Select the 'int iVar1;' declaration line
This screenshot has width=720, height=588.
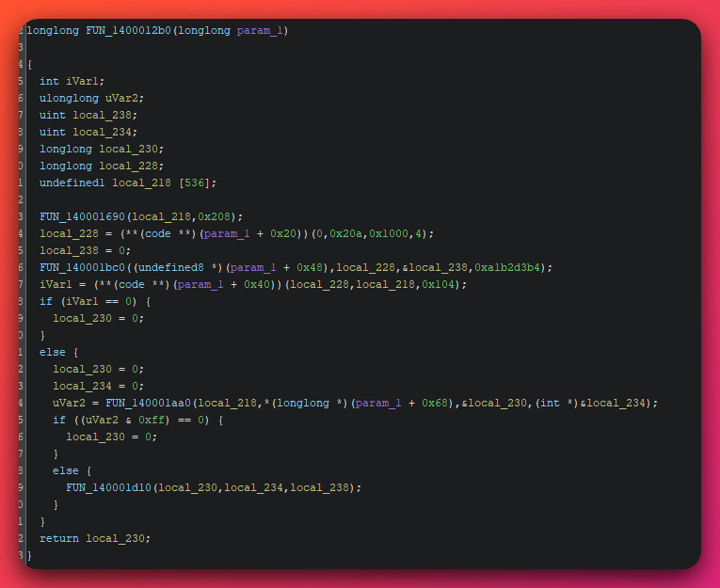click(72, 81)
